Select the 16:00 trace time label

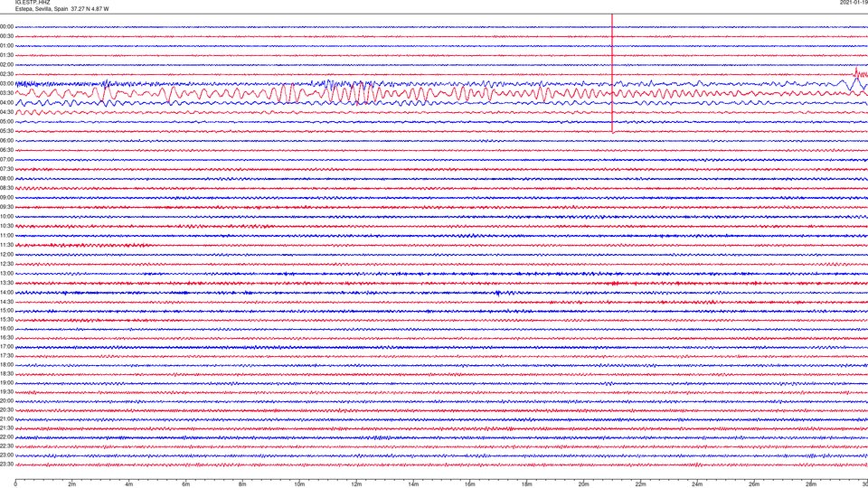6,329
